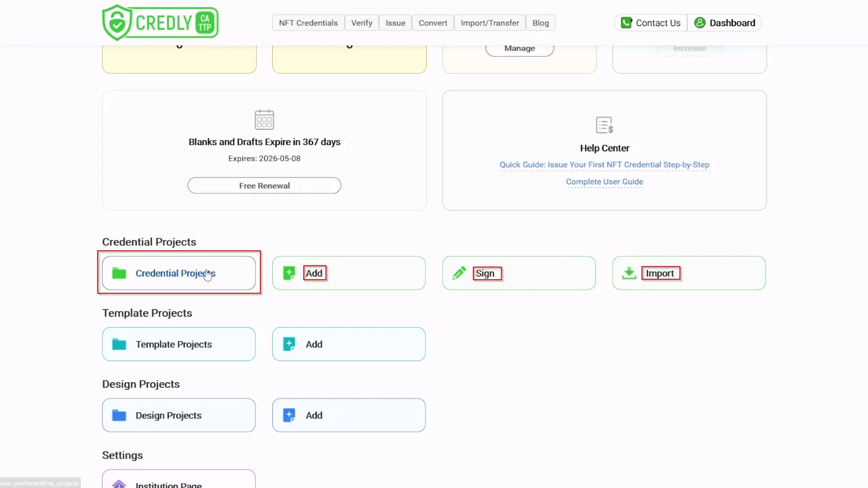Click the Increase button
The height and width of the screenshot is (488, 868).
(x=690, y=49)
